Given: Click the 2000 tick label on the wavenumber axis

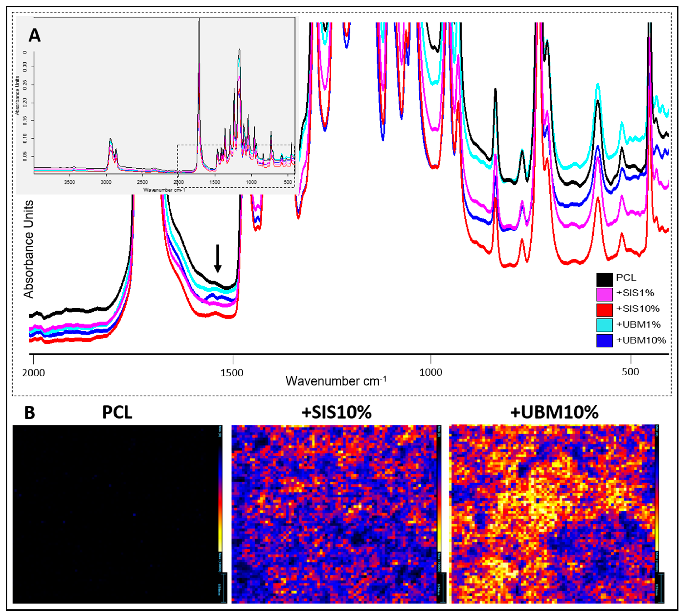Looking at the screenshot, I should 33,373.
